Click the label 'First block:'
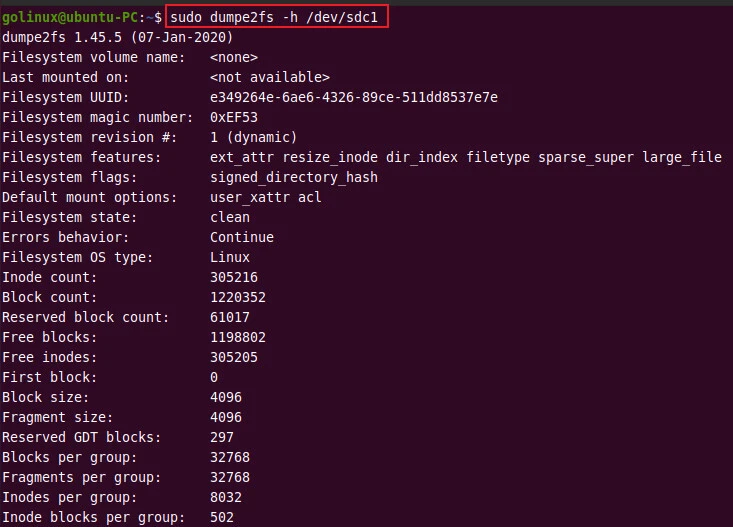 coord(50,377)
